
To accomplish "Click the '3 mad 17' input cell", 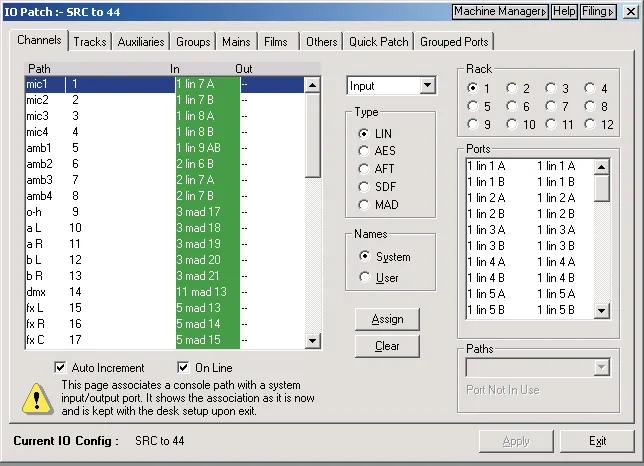I will tap(207, 212).
